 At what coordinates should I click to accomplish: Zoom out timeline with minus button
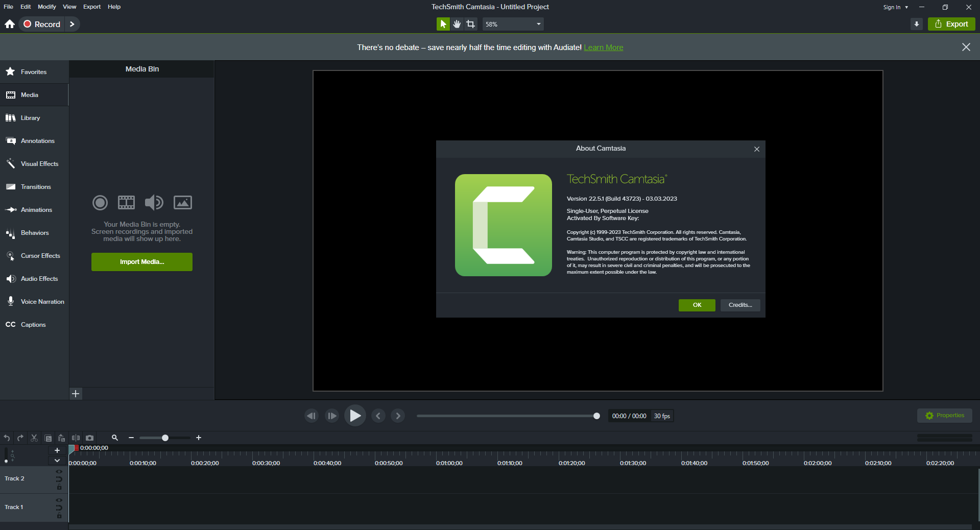tap(131, 438)
